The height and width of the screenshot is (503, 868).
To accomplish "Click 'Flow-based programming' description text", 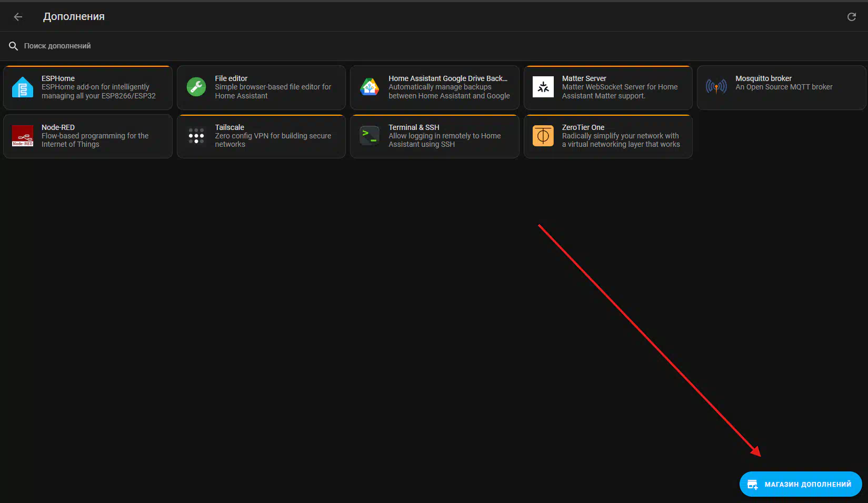I will pos(95,140).
